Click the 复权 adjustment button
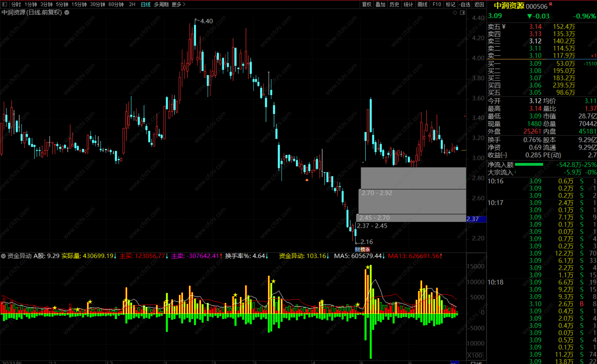The width and height of the screenshot is (597, 364). pos(366,4)
